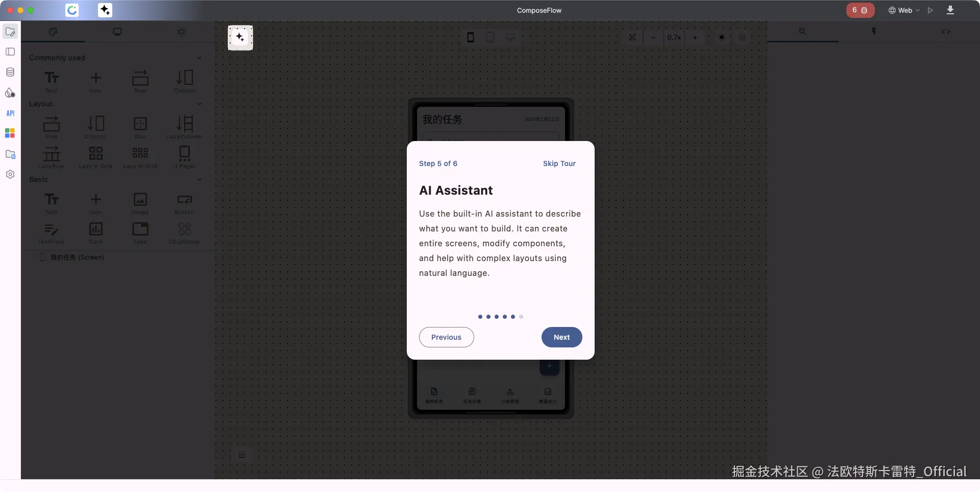Select Text component in Basic
This screenshot has width=980, height=492.
51,203
